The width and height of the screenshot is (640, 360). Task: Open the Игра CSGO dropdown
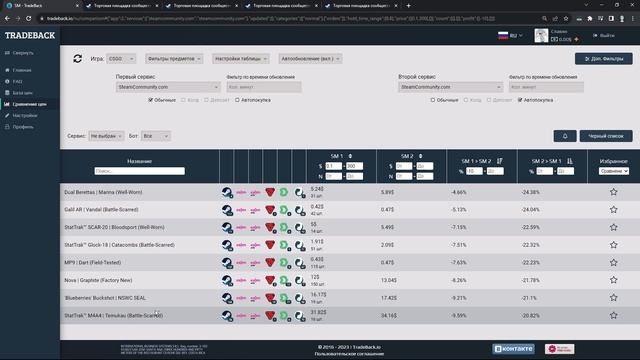click(x=121, y=59)
